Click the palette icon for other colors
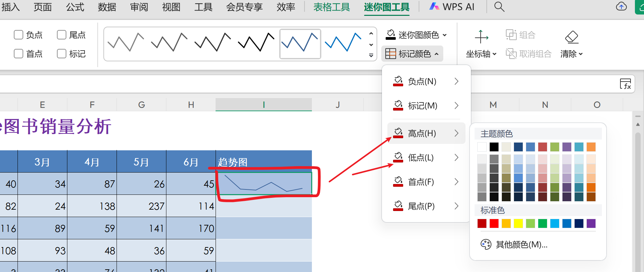The height and width of the screenshot is (272, 644). pyautogui.click(x=486, y=244)
